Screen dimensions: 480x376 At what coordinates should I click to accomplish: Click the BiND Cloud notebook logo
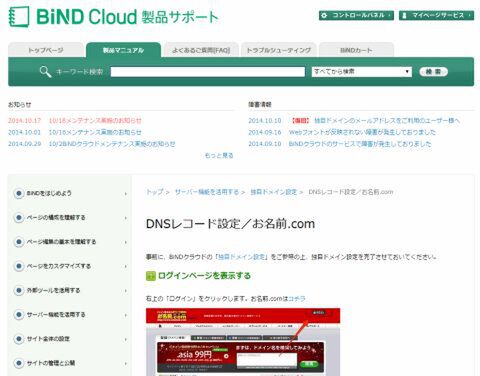tap(19, 17)
